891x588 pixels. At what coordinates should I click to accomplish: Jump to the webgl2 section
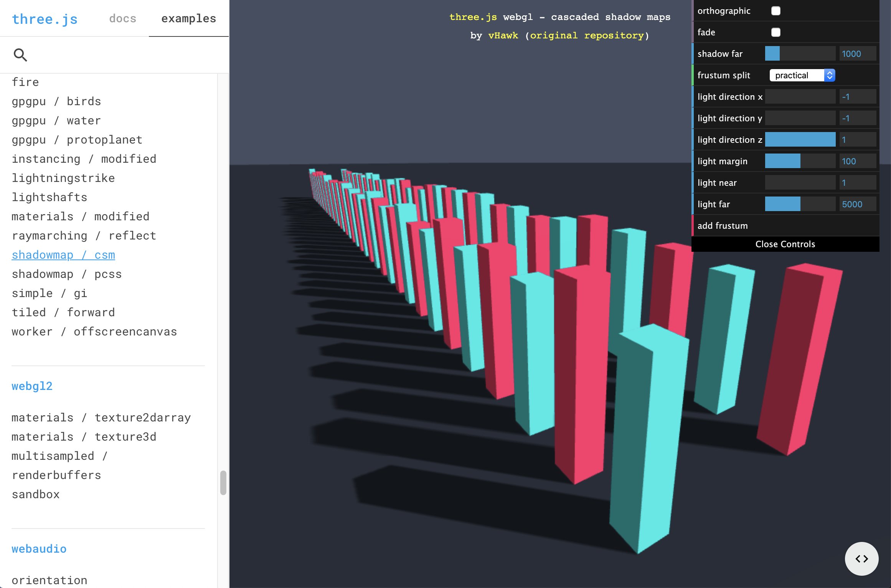tap(32, 386)
